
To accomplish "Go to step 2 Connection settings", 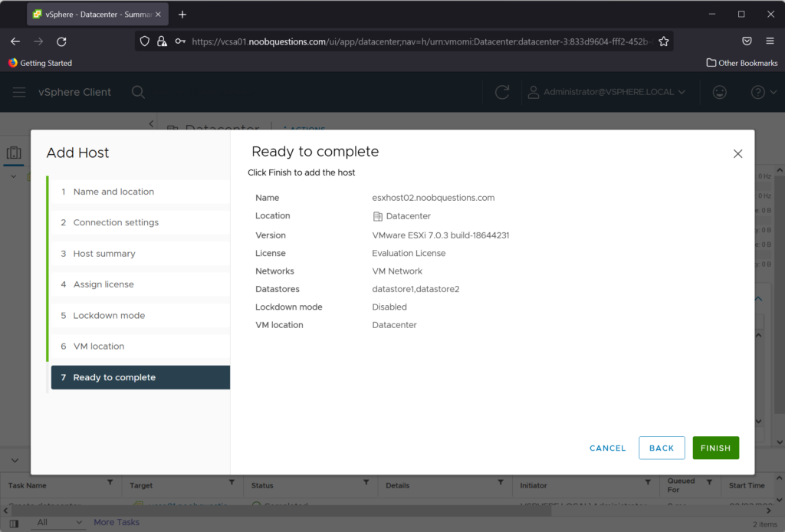I will point(141,223).
